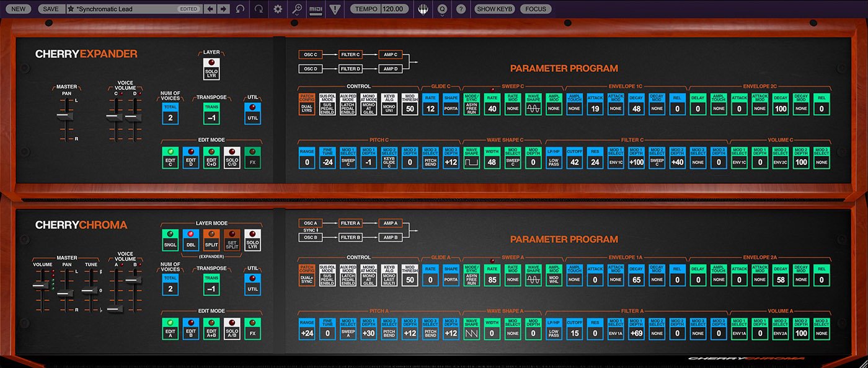
Task: Click the Expander TRANS transpose parameter
Action: pyautogui.click(x=211, y=113)
